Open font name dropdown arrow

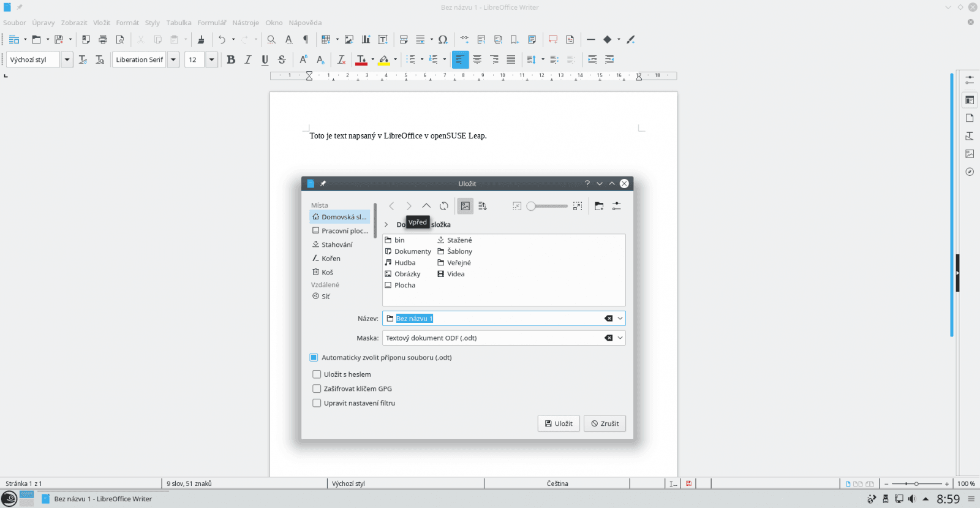click(173, 59)
